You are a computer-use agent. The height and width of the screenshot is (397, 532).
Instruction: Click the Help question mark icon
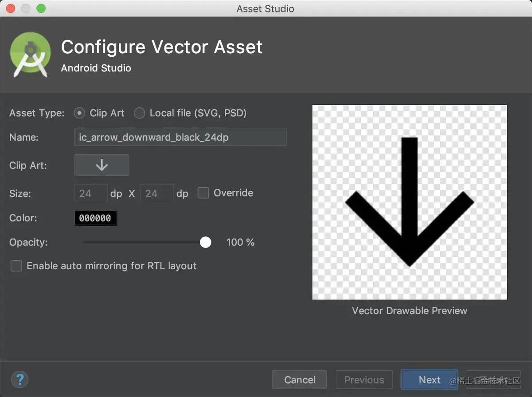pos(20,379)
